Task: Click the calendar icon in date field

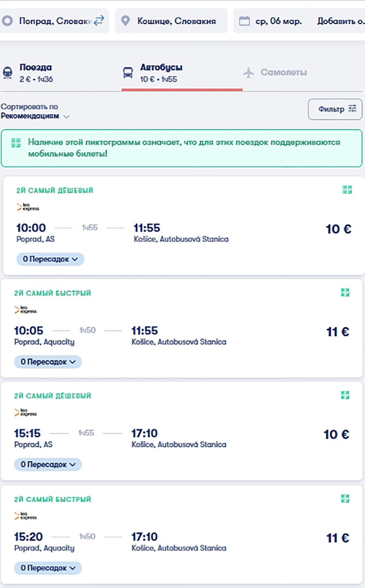Action: [244, 21]
